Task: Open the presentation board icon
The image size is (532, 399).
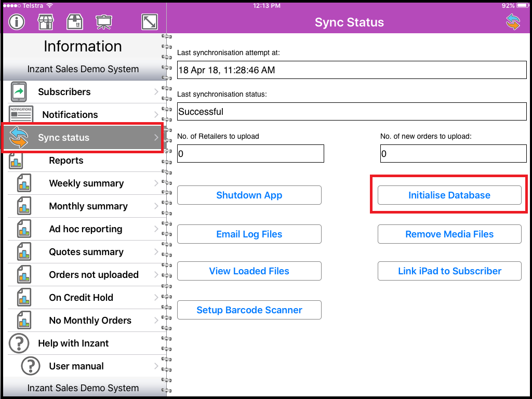Action: (x=104, y=22)
